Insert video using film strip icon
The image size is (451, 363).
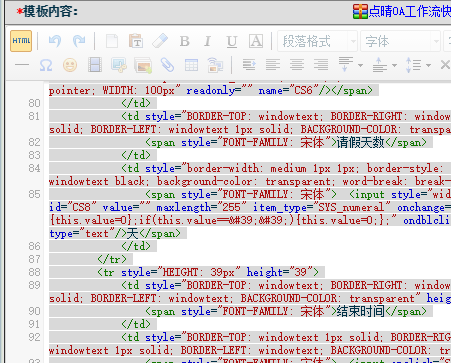(x=95, y=65)
